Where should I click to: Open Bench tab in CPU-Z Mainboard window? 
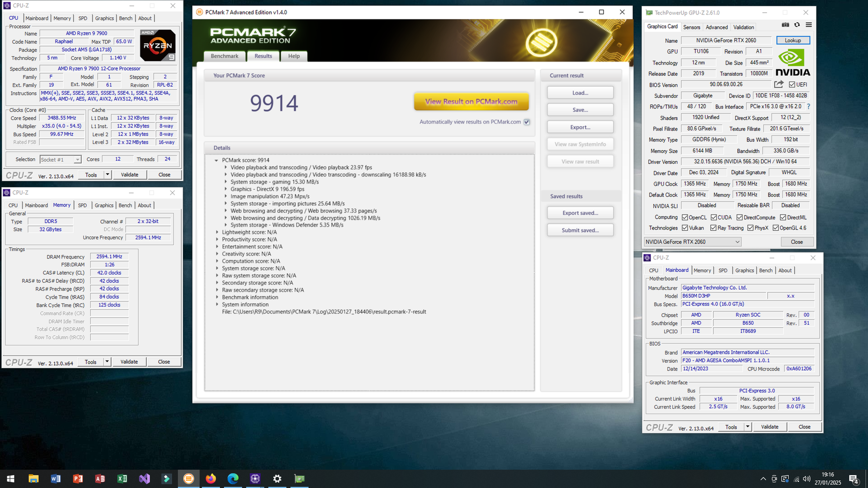pyautogui.click(x=766, y=270)
